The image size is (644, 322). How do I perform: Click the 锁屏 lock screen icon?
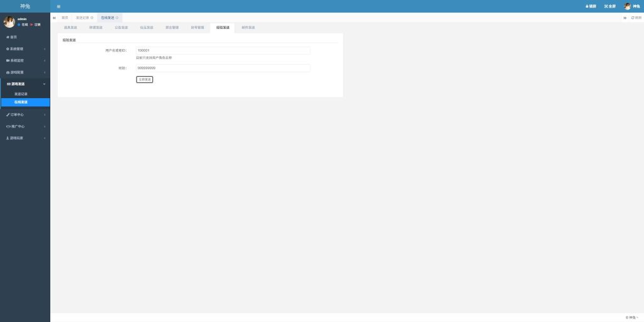point(591,6)
